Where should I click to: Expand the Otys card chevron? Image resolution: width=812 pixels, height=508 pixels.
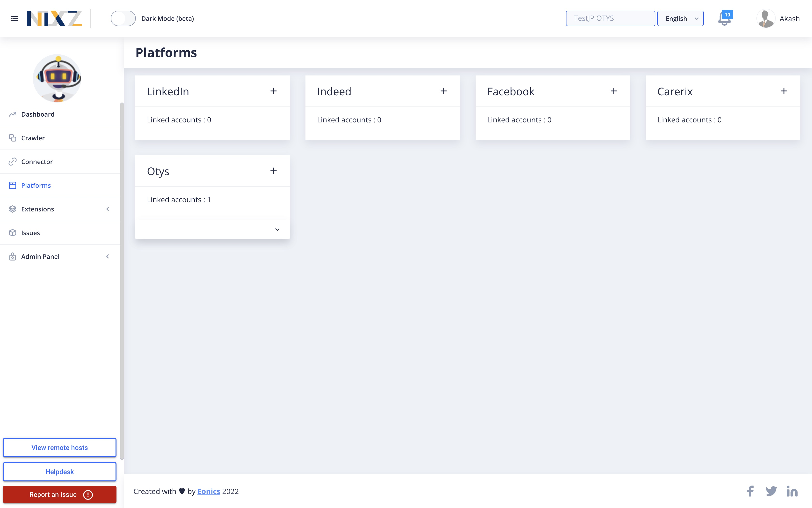click(x=277, y=230)
